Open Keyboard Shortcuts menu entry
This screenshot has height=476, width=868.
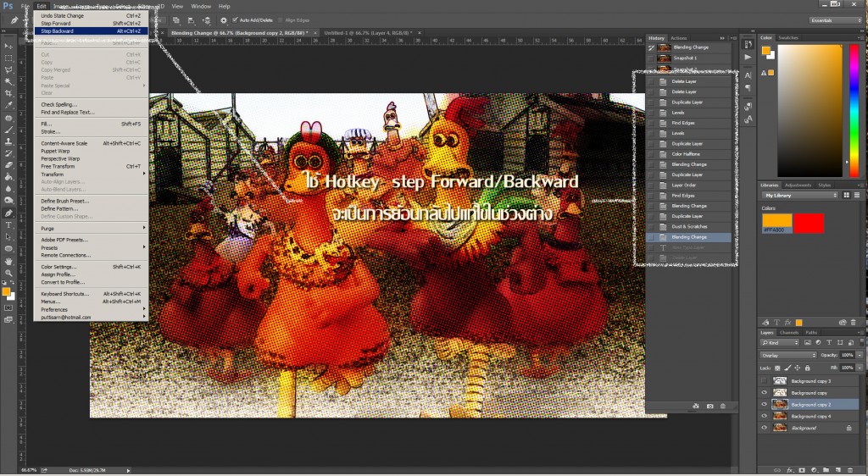tap(92, 294)
